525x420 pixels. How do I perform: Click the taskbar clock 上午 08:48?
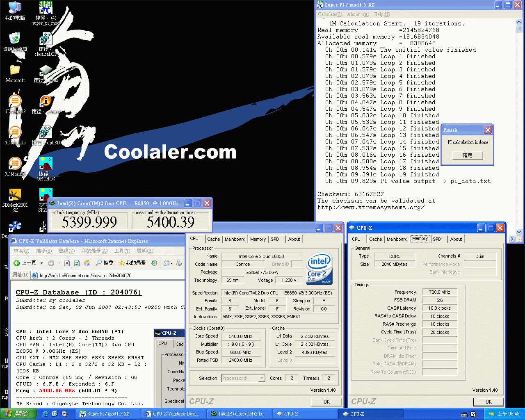(508, 414)
